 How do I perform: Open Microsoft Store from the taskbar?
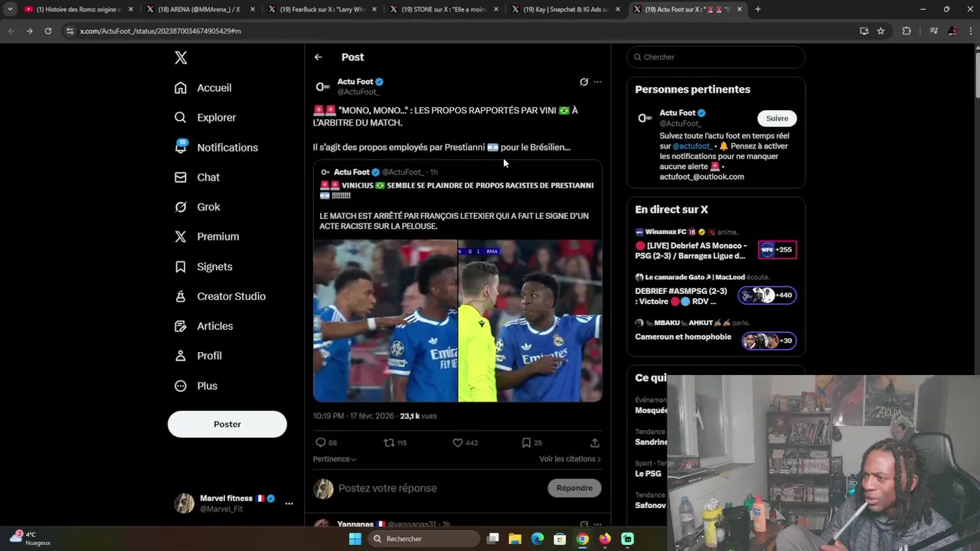pyautogui.click(x=560, y=539)
